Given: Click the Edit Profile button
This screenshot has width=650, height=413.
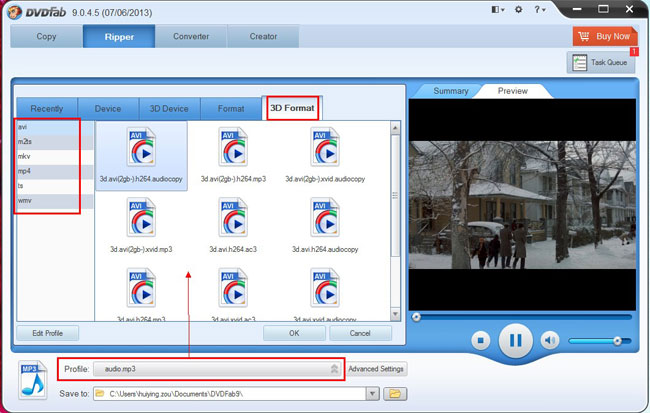Looking at the screenshot, I should tap(48, 333).
